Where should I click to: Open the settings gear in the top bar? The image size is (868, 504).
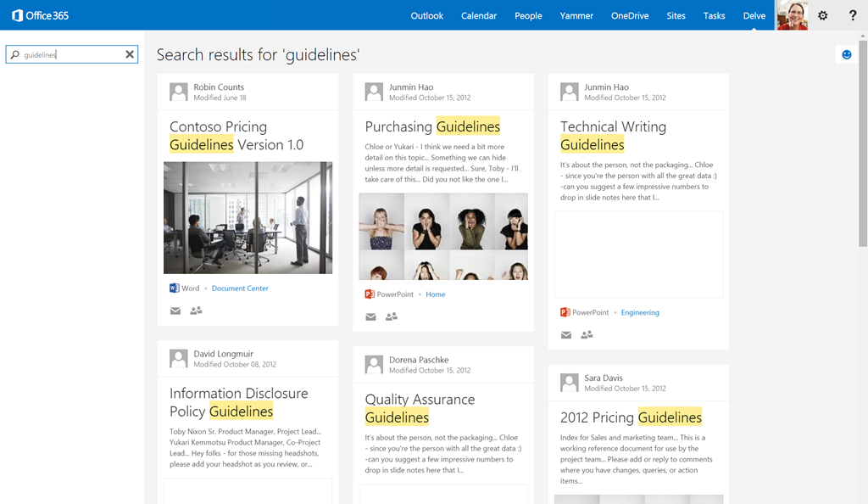(x=822, y=15)
